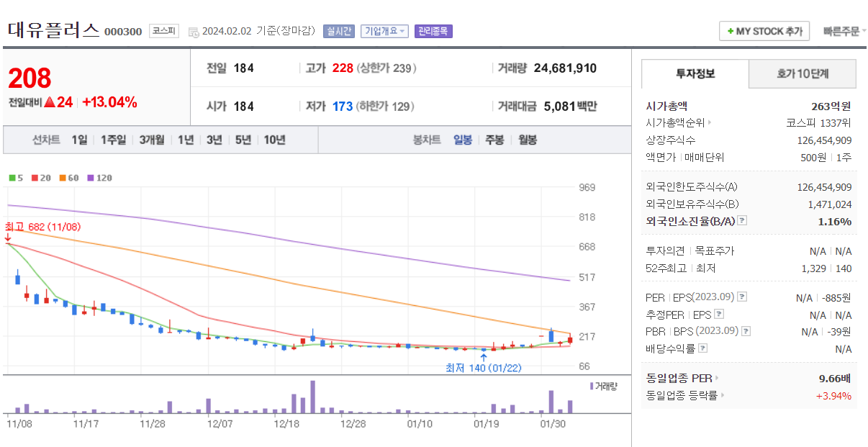Select the 5년 line chart period
This screenshot has height=447, width=868.
pyautogui.click(x=243, y=140)
